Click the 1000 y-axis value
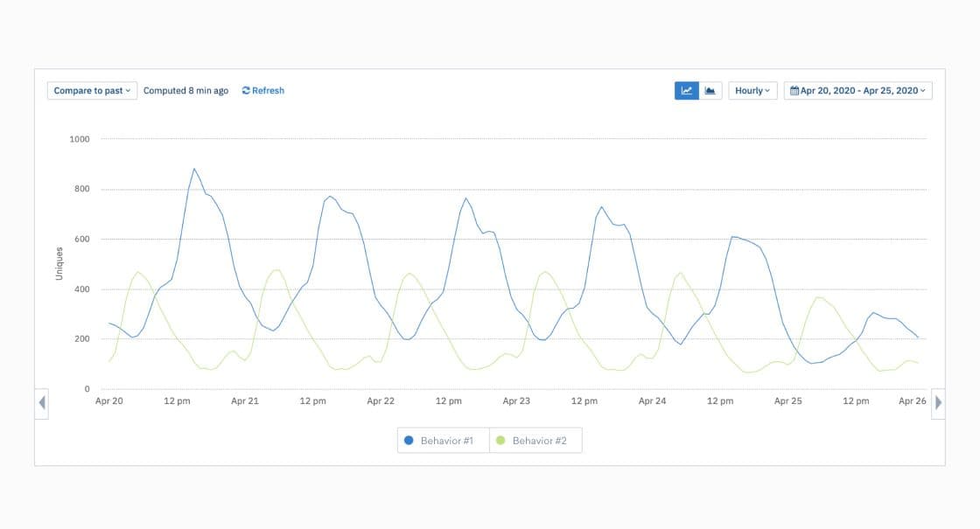The width and height of the screenshot is (980, 529). (x=80, y=139)
